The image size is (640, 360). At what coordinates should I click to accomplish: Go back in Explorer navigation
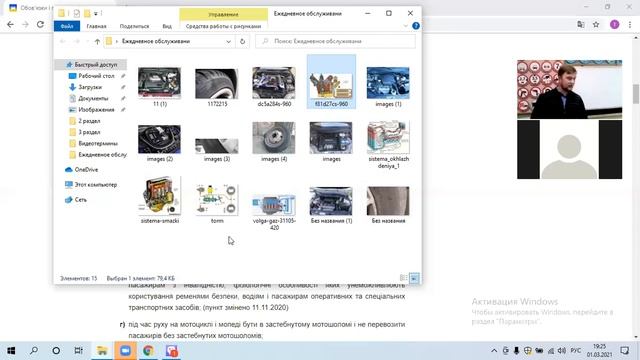(x=62, y=41)
